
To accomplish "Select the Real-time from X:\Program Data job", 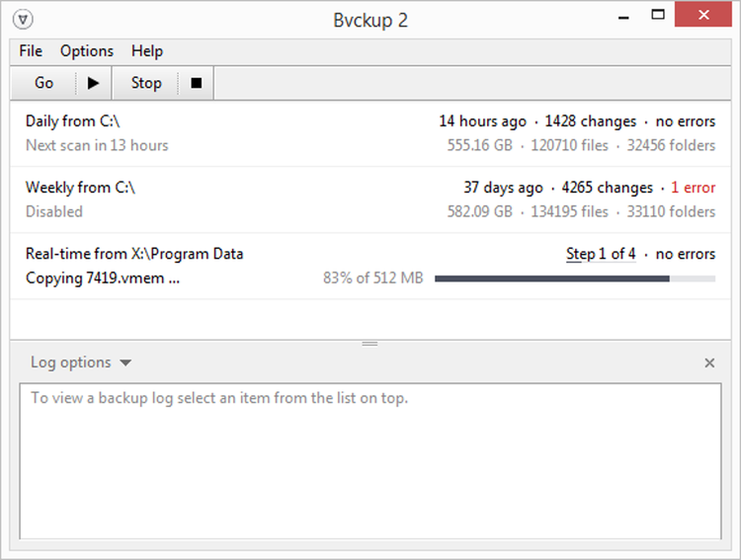I will point(134,254).
